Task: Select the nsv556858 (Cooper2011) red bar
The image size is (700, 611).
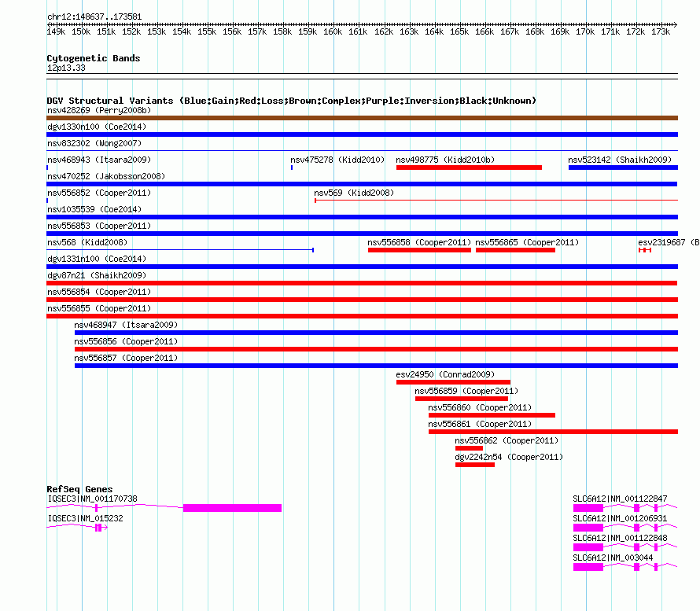Action: coord(419,250)
